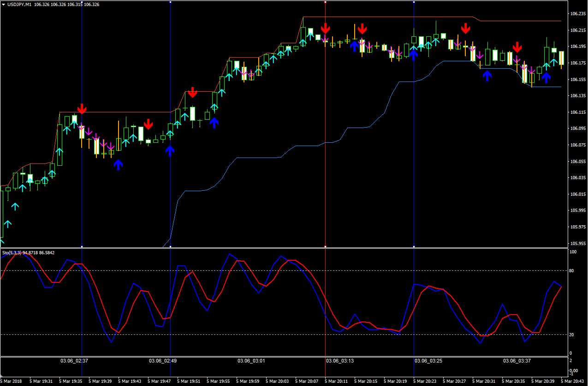Click the 106.135 price scale label
The height and width of the screenshot is (386, 588).
577,96
